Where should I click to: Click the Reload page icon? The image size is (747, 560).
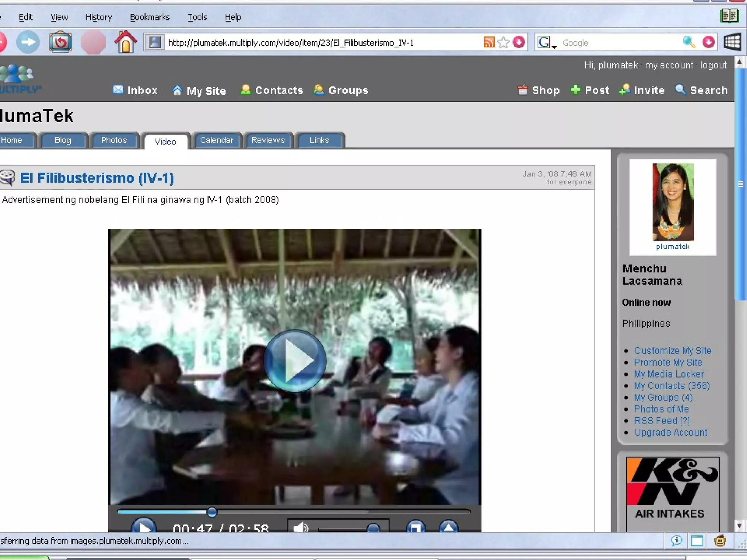pos(60,42)
